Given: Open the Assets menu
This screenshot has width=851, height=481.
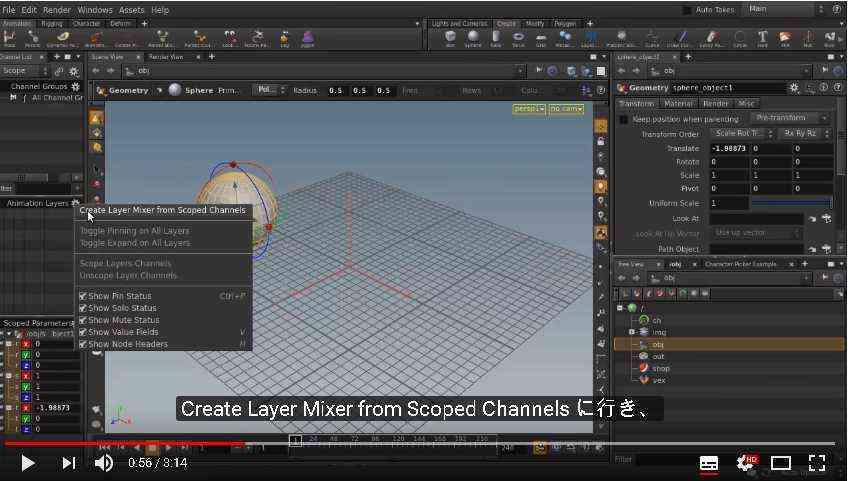Looking at the screenshot, I should point(131,10).
